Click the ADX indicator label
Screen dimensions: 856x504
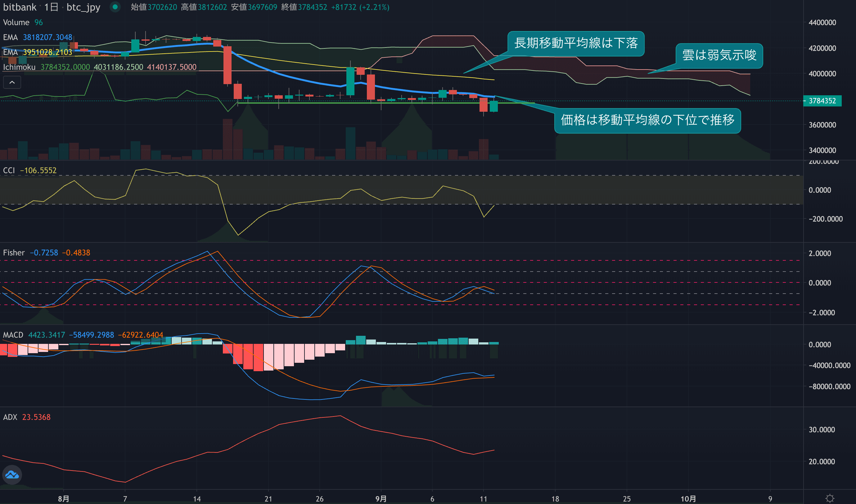point(10,417)
